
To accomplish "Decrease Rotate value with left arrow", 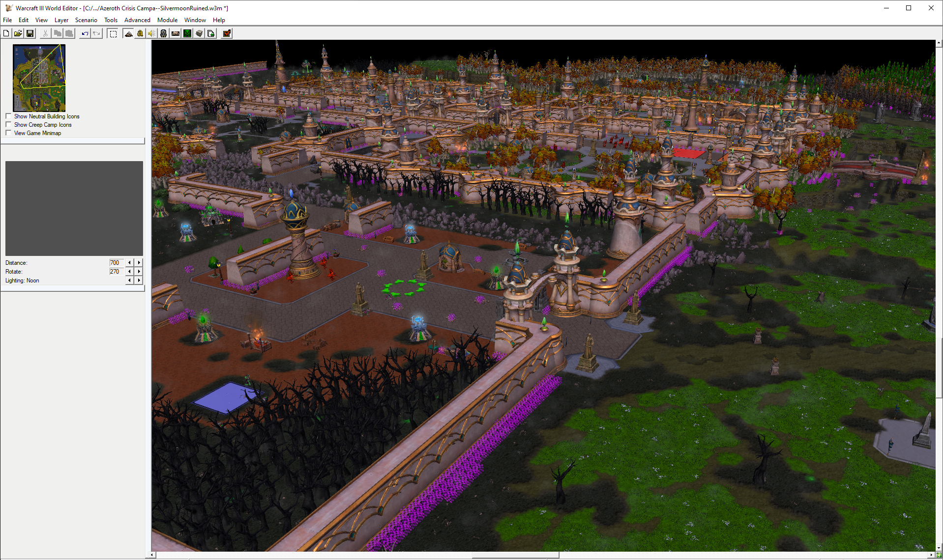I will [130, 272].
